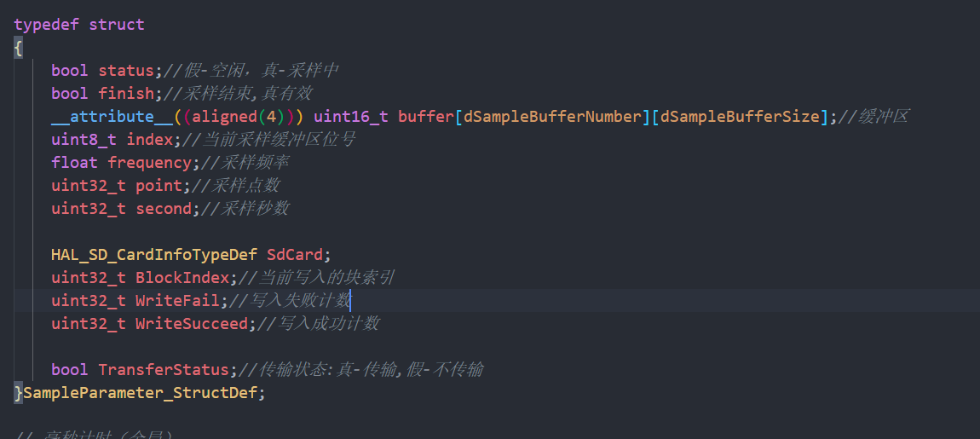Click the __attribute__ keyword

coord(102,117)
